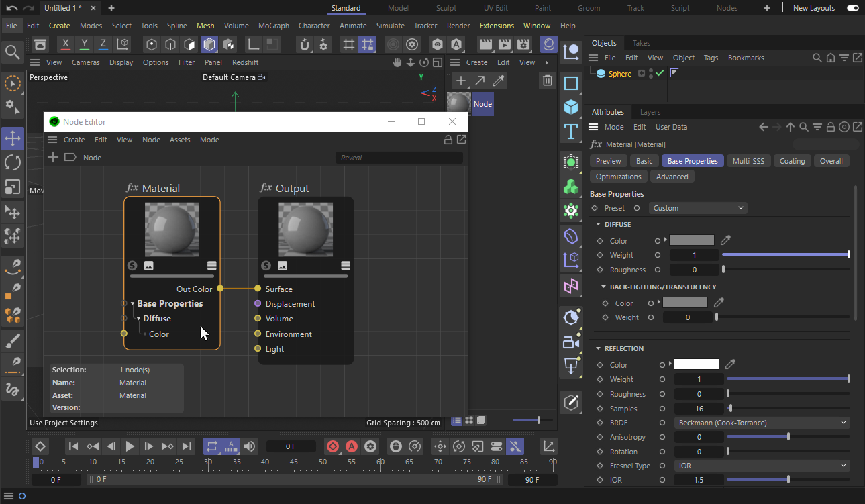The width and height of the screenshot is (865, 504).
Task: Open the Preset Custom dropdown
Action: (x=698, y=208)
